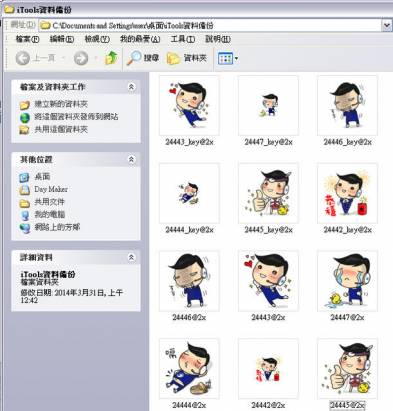This screenshot has width=393, height=411.
Task: Open the 檔案(F) menu
Action: [x=27, y=39]
